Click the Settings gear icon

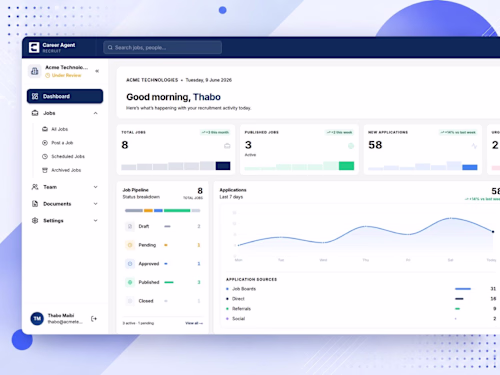35,220
